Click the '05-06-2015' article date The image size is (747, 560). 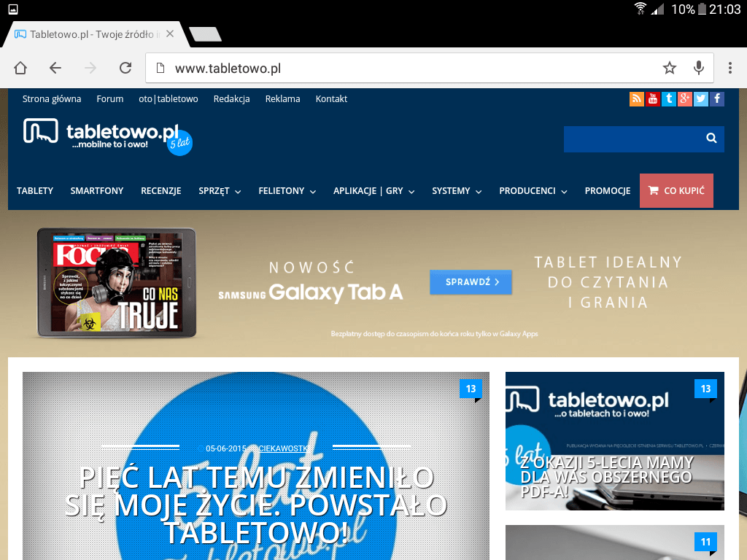click(x=226, y=448)
